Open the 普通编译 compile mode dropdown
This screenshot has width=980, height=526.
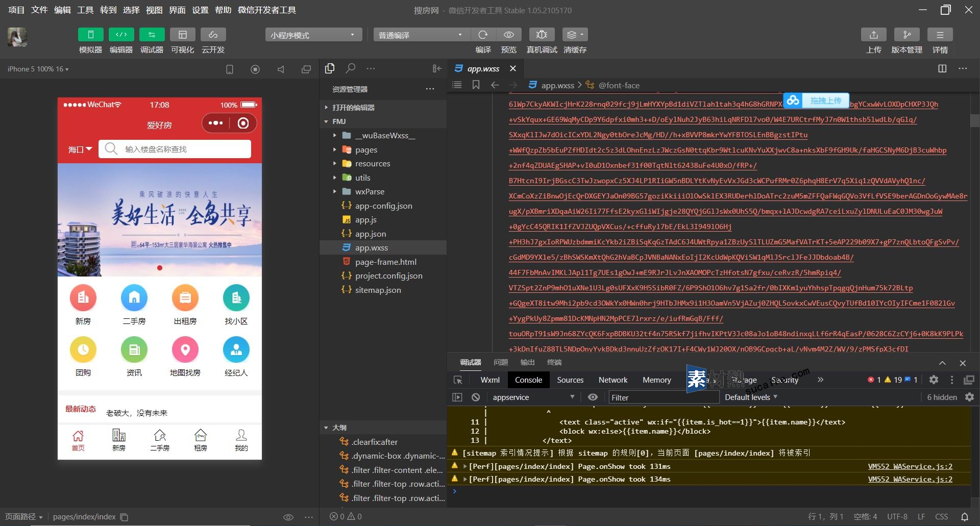(422, 35)
